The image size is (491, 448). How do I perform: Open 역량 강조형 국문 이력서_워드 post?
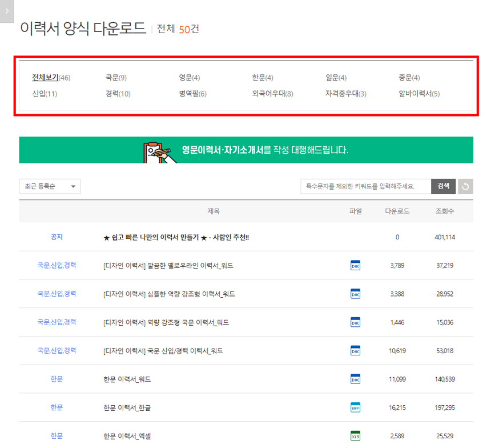(166, 322)
